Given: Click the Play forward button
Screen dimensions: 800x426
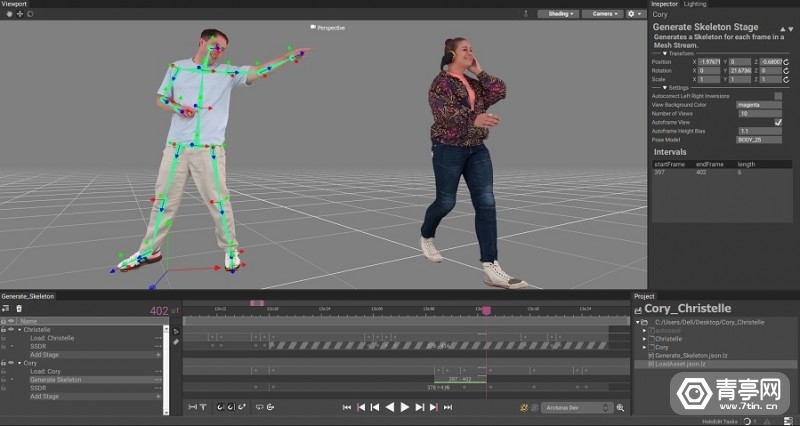Looking at the screenshot, I should [405, 407].
